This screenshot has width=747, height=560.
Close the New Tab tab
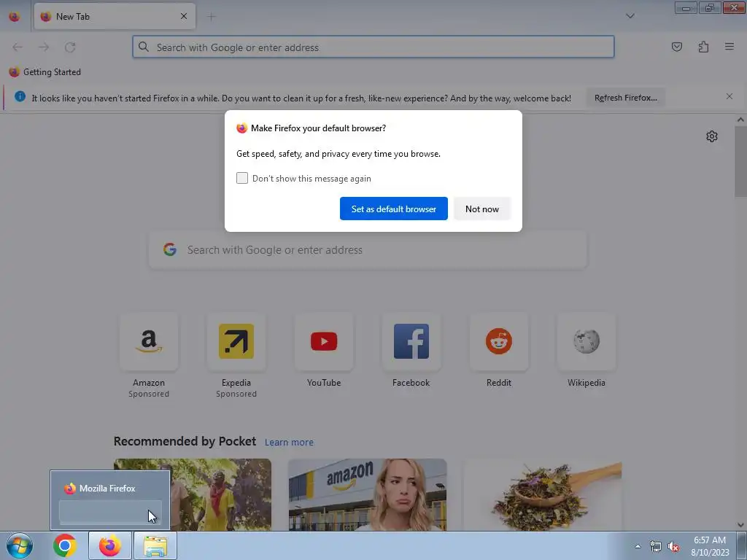(x=184, y=16)
